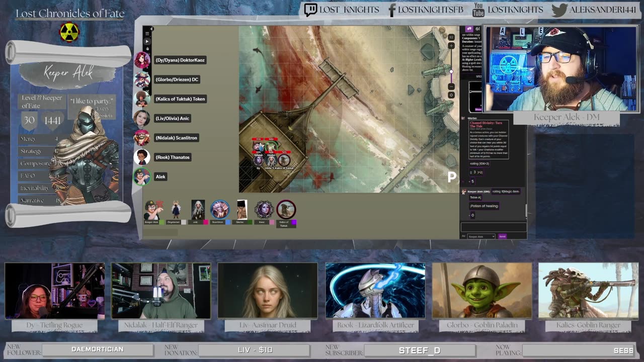This screenshot has width=644, height=362.
Task: Select the Nidalak token on the ship
Action: point(259,147)
